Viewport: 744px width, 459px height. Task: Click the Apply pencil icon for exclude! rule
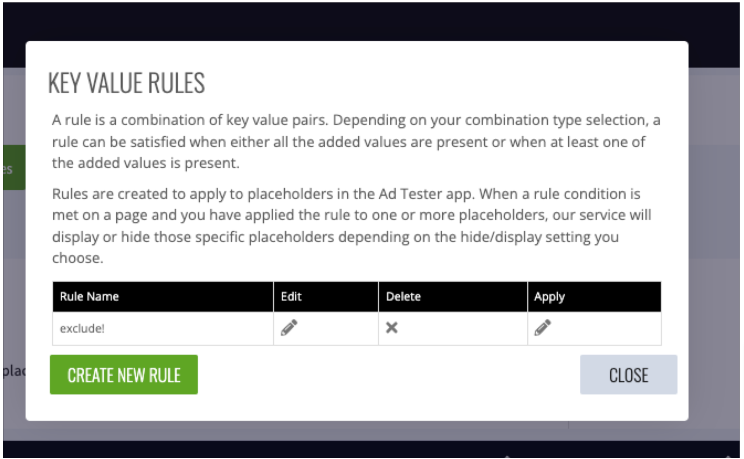pos(543,328)
